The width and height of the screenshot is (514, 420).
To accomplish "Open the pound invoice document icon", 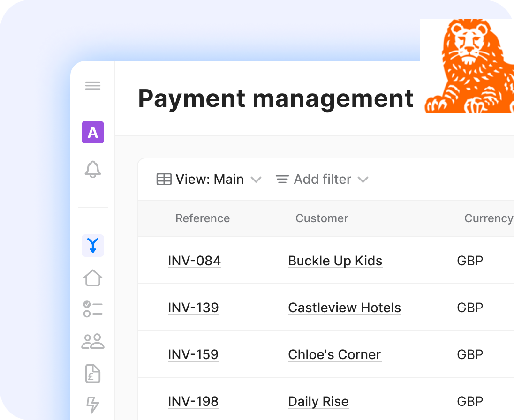I will point(93,373).
